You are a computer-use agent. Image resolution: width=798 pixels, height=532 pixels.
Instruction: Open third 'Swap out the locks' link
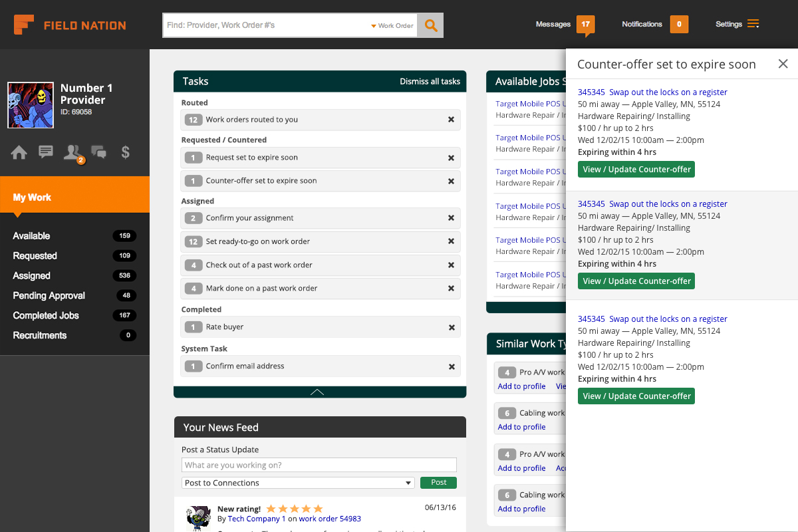(x=668, y=319)
